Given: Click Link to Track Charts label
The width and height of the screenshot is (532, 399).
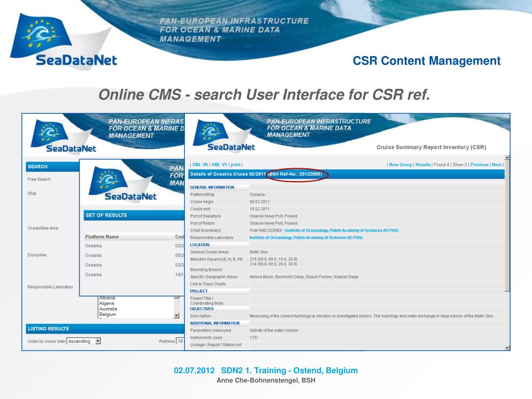Looking at the screenshot, I should [x=208, y=284].
